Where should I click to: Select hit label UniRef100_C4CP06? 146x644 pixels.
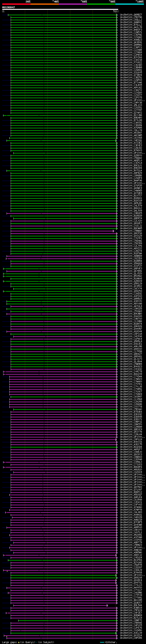click(x=131, y=336)
